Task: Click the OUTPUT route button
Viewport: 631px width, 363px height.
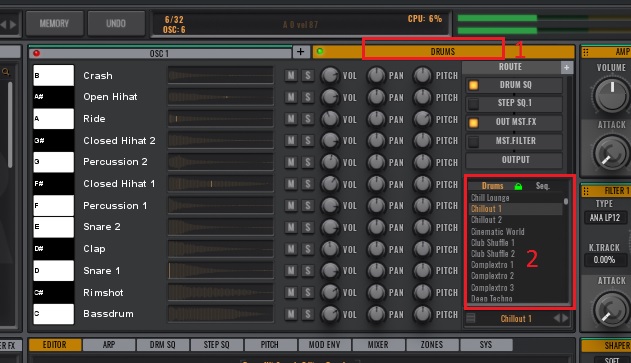Action: coord(514,160)
